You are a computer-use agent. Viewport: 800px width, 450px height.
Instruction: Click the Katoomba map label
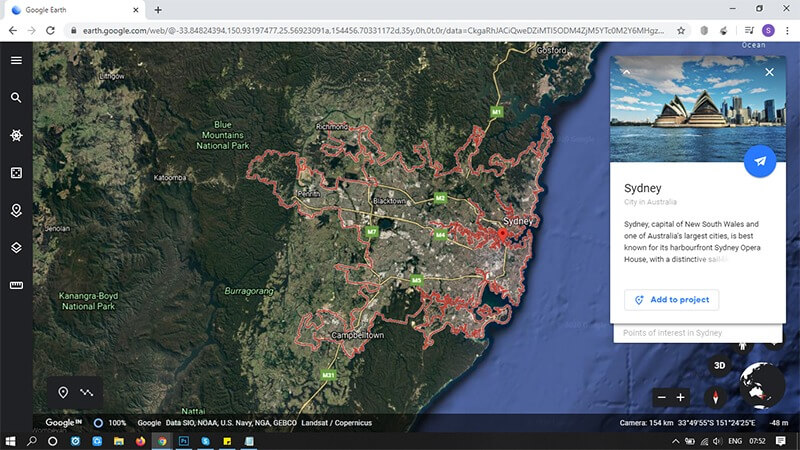(170, 178)
